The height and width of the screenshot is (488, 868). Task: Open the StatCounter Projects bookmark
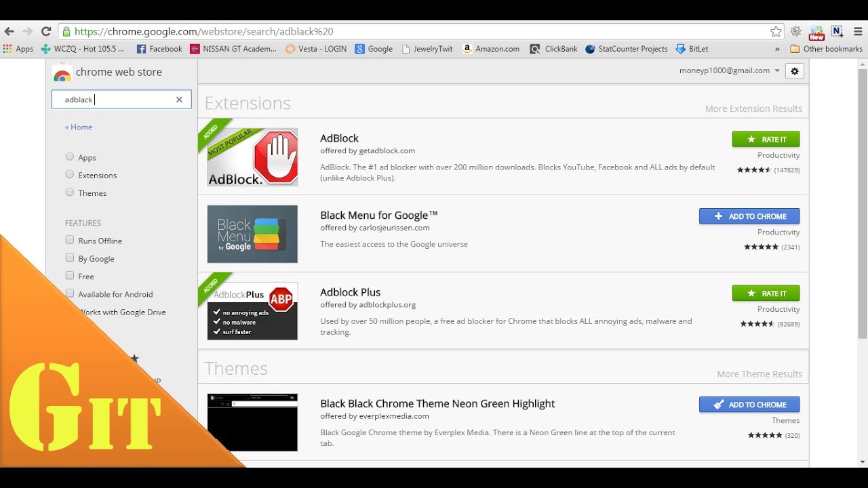[x=627, y=49]
